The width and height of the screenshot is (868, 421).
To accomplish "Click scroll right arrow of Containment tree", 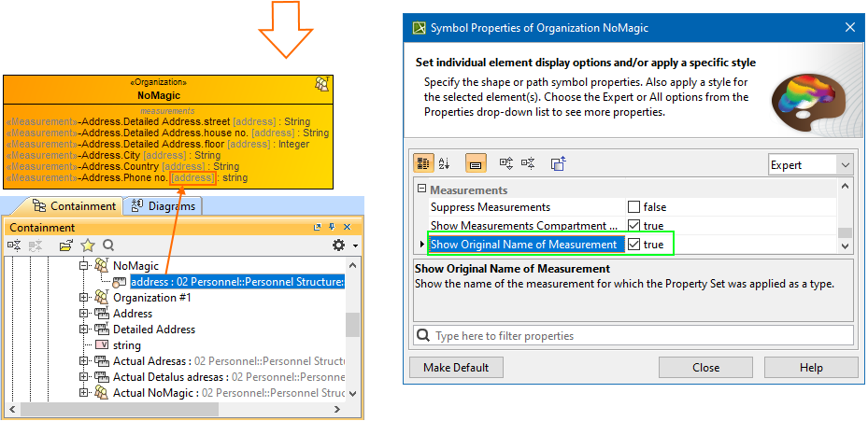I will tap(336, 410).
